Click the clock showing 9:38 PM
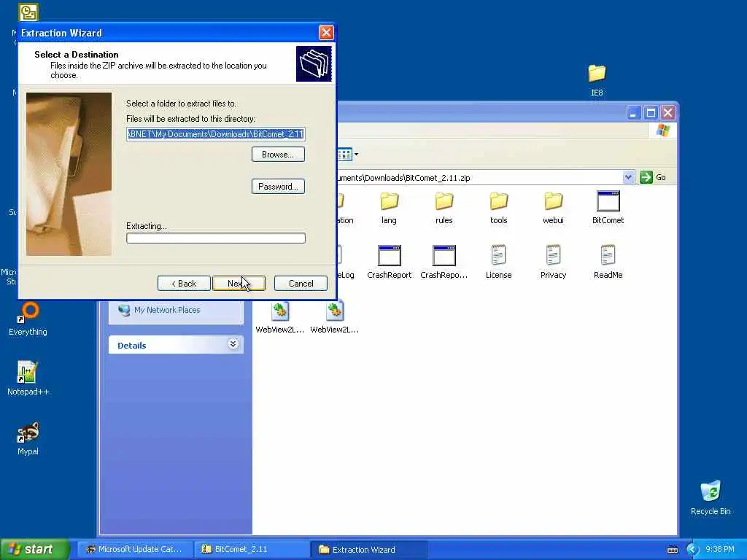Screen dimensions: 747x560 click(720, 549)
